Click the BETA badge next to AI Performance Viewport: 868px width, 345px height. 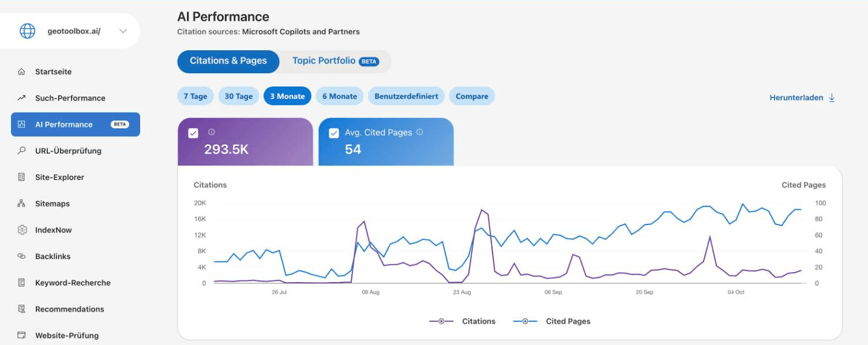point(120,125)
